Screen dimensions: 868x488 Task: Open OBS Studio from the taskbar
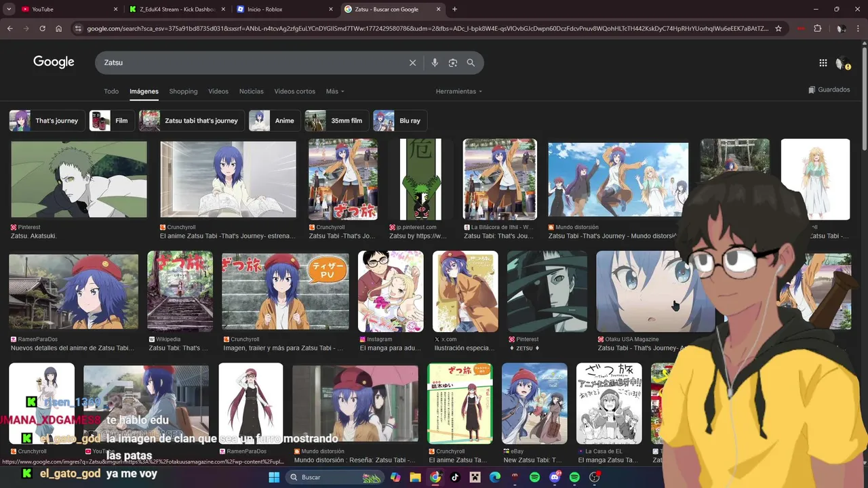tap(595, 477)
